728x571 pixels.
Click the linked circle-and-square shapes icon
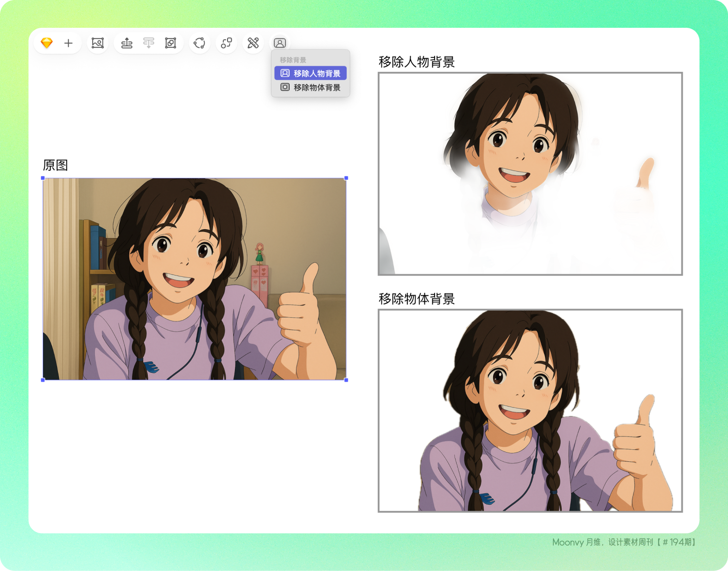click(x=226, y=43)
